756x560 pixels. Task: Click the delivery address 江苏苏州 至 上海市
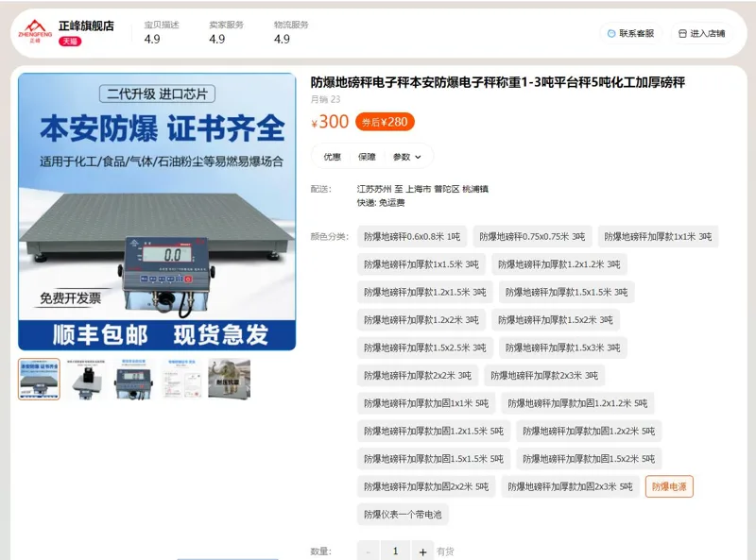tap(422, 189)
